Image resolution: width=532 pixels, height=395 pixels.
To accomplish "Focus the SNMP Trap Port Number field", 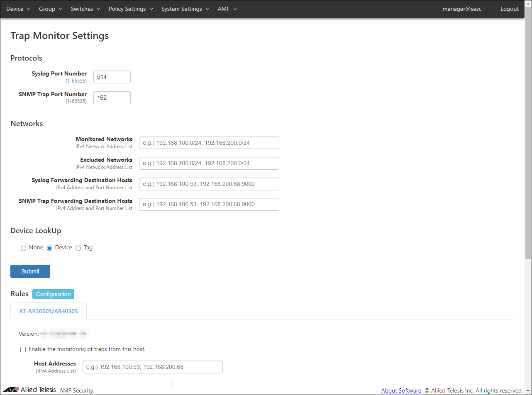I will (x=112, y=98).
